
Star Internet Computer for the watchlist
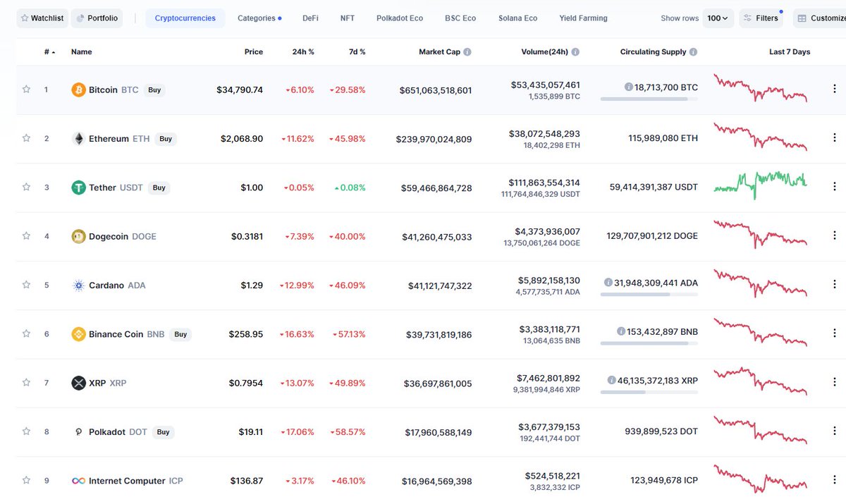tap(26, 481)
